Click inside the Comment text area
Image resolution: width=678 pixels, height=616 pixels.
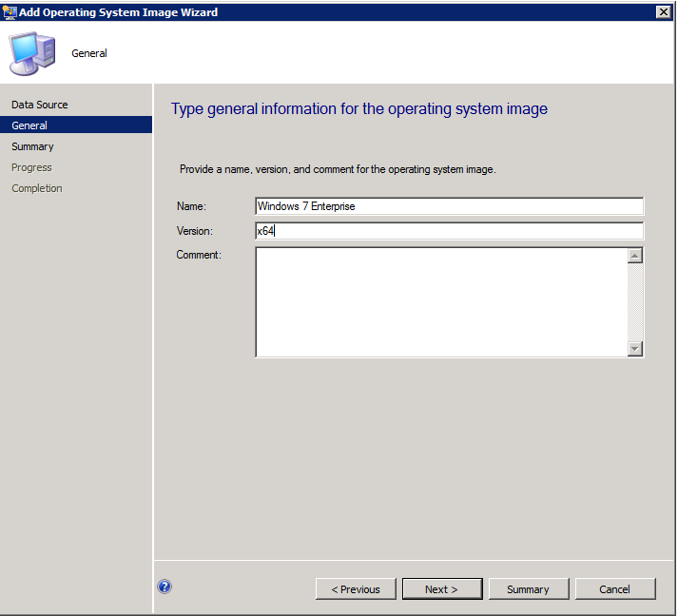pos(441,302)
